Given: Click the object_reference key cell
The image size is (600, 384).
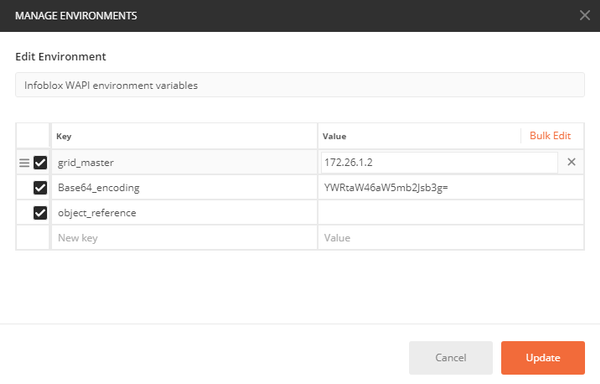Looking at the screenshot, I should click(x=184, y=213).
